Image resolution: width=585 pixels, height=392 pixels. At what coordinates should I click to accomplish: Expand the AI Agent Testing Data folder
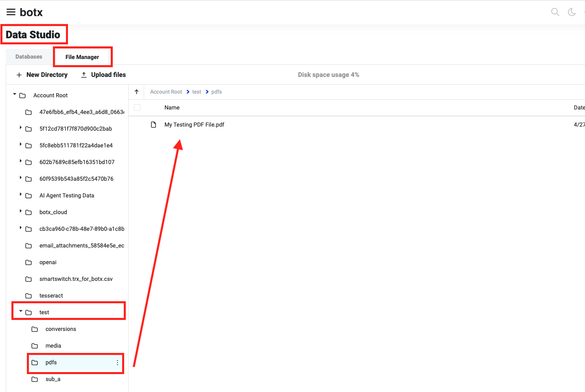point(21,195)
